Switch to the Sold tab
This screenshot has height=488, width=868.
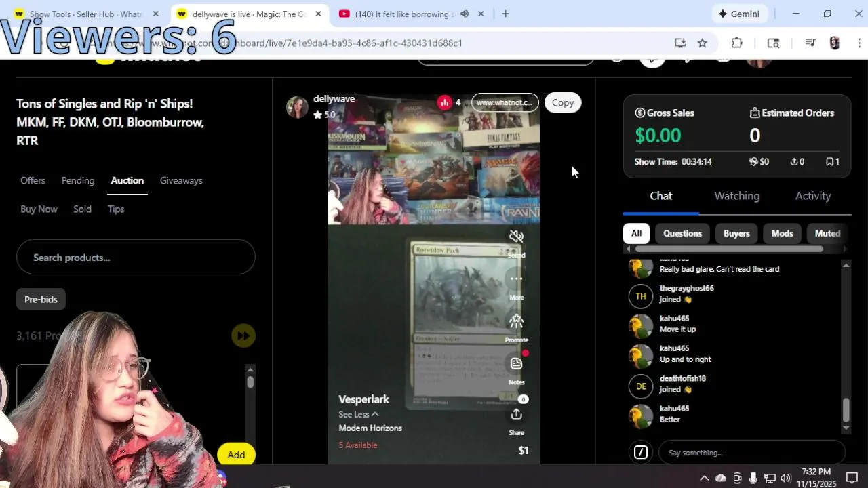coord(82,209)
